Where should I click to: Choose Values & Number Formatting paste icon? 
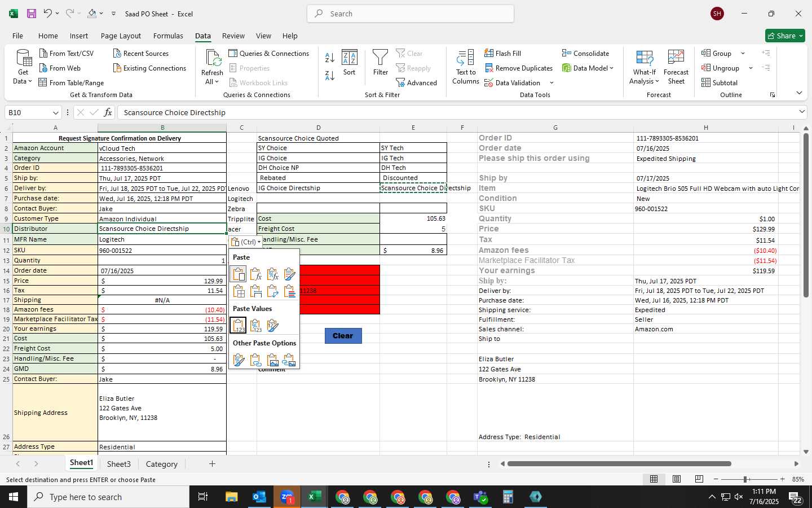point(255,326)
